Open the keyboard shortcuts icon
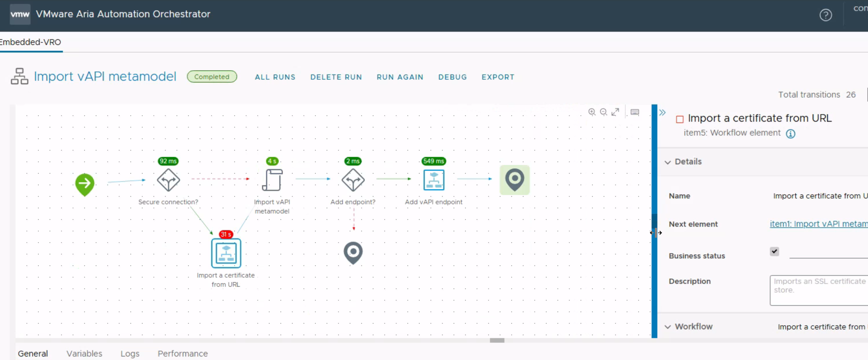This screenshot has width=868, height=360. (635, 112)
